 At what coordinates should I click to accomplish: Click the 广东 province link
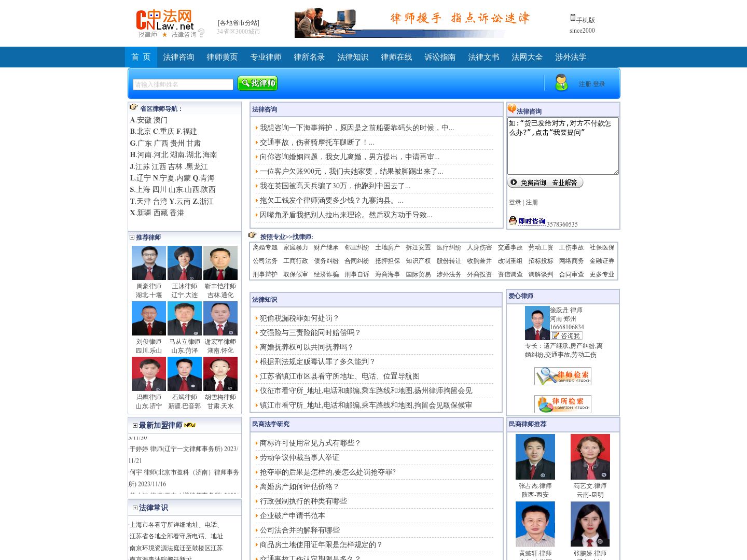click(x=145, y=144)
